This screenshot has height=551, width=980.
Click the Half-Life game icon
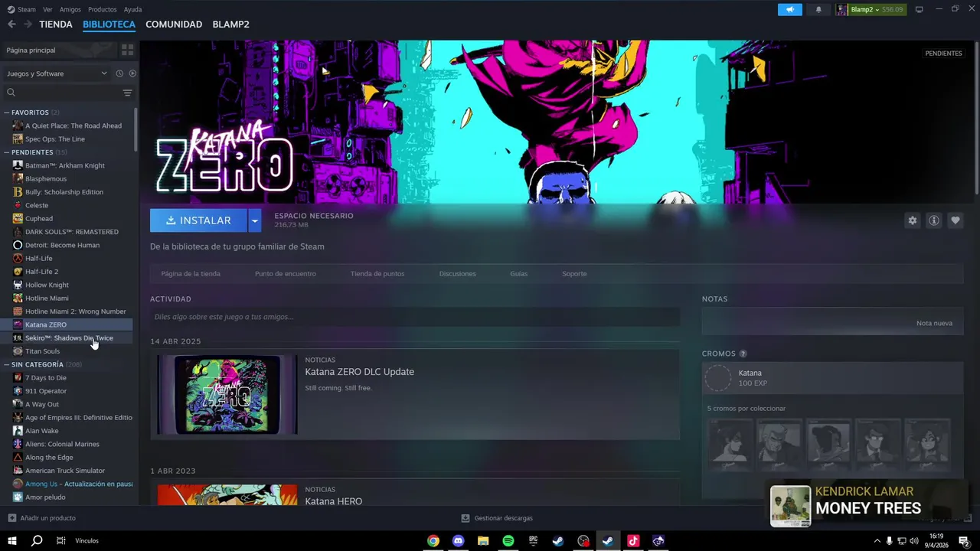[18, 258]
